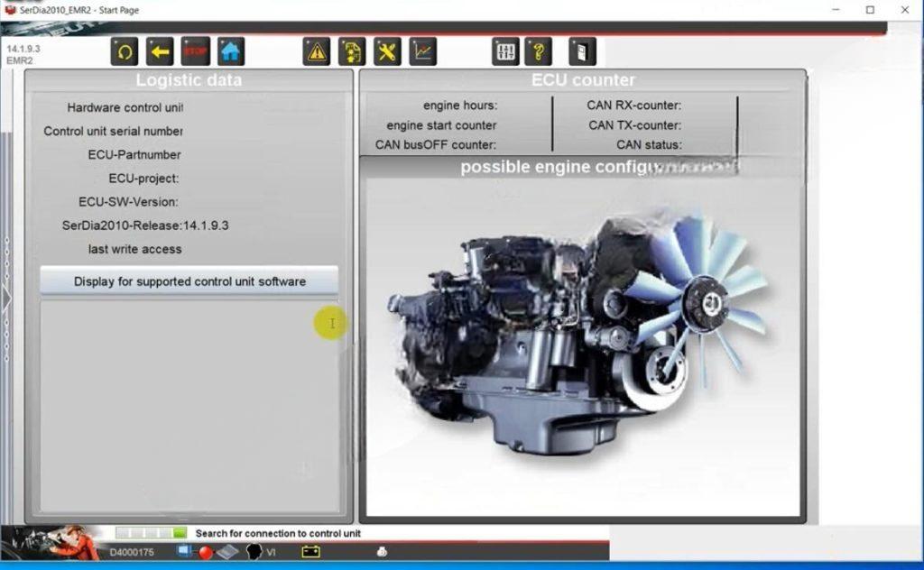
Task: Click the parameter sliders icon
Action: point(504,51)
